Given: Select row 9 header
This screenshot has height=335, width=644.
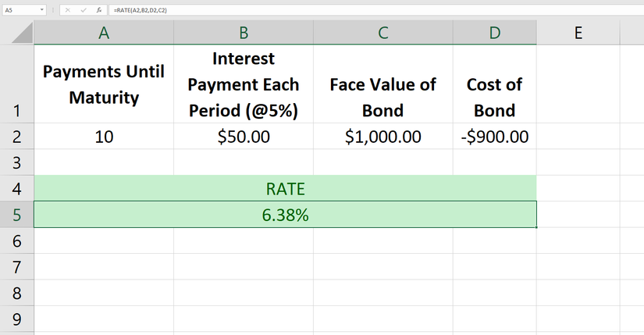Looking at the screenshot, I should pyautogui.click(x=17, y=319).
